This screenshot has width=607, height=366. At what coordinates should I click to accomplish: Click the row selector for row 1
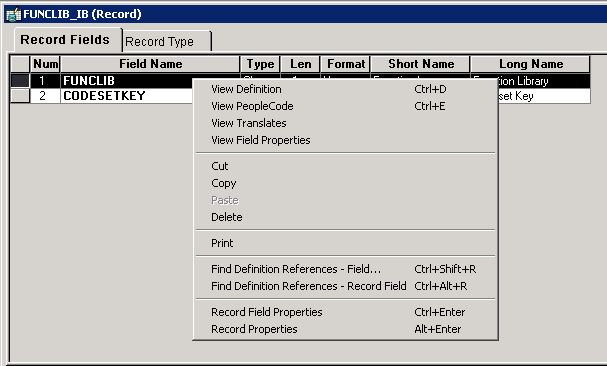click(x=20, y=81)
